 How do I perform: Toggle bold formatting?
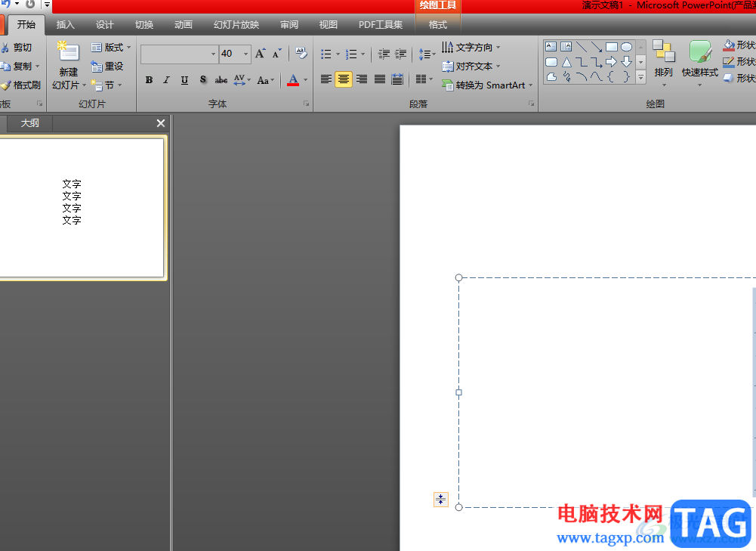click(149, 80)
